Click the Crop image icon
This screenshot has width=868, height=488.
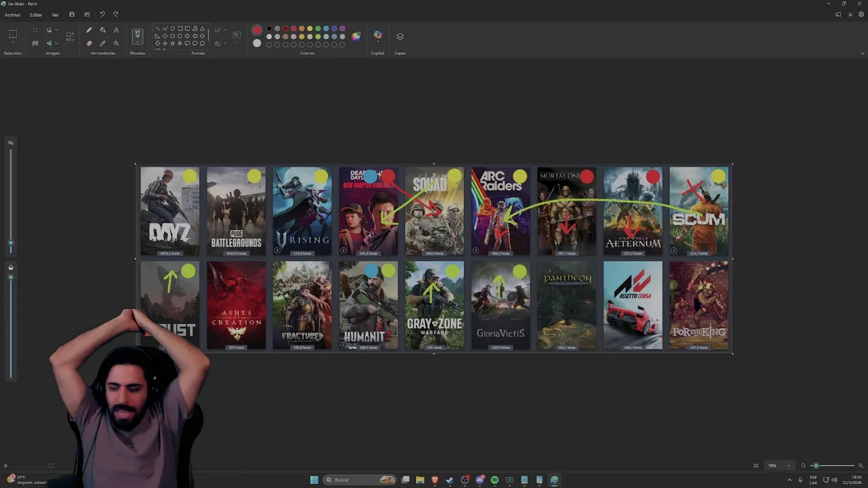pyautogui.click(x=35, y=30)
